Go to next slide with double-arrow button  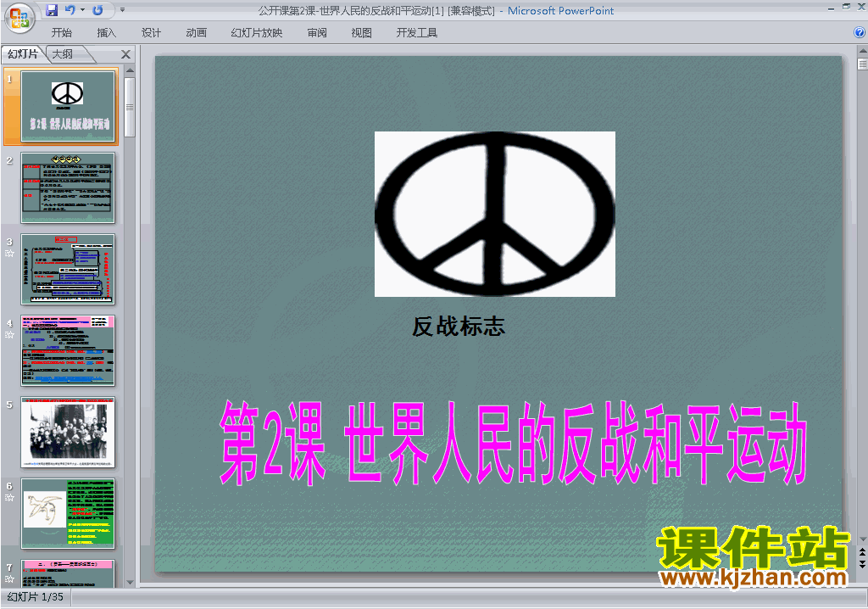point(862,564)
